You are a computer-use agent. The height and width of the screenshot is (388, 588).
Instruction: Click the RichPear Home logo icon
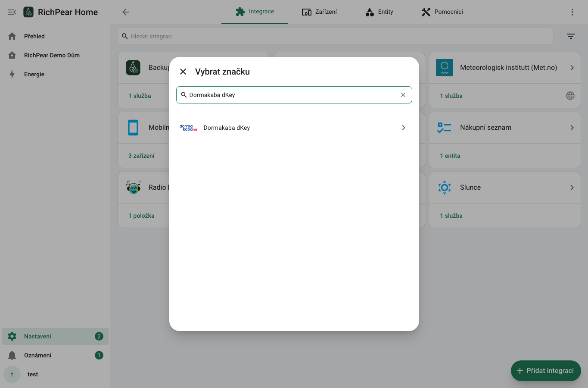[28, 12]
